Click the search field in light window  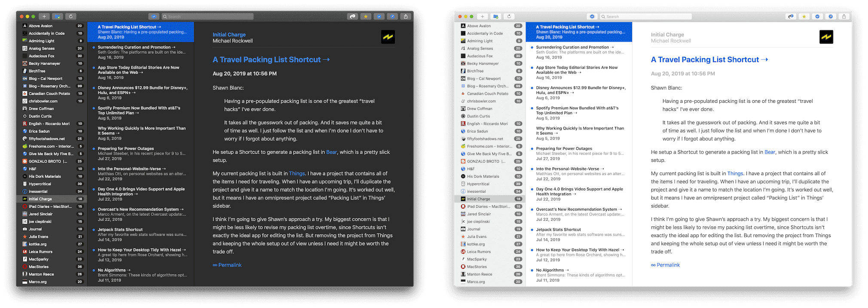pos(646,16)
